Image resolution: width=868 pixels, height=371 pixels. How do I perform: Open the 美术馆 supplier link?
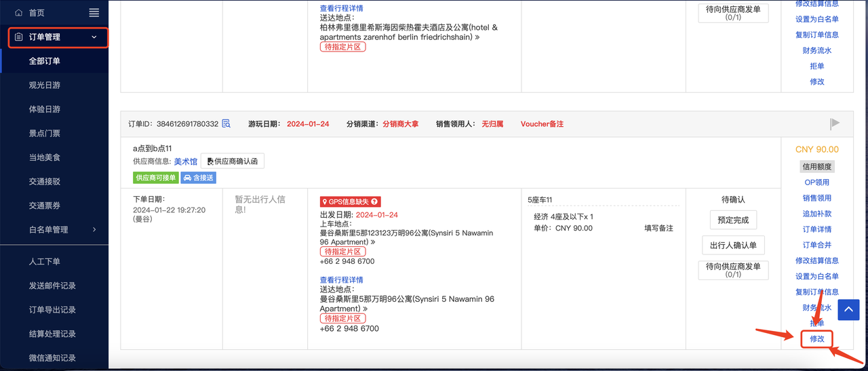click(186, 161)
